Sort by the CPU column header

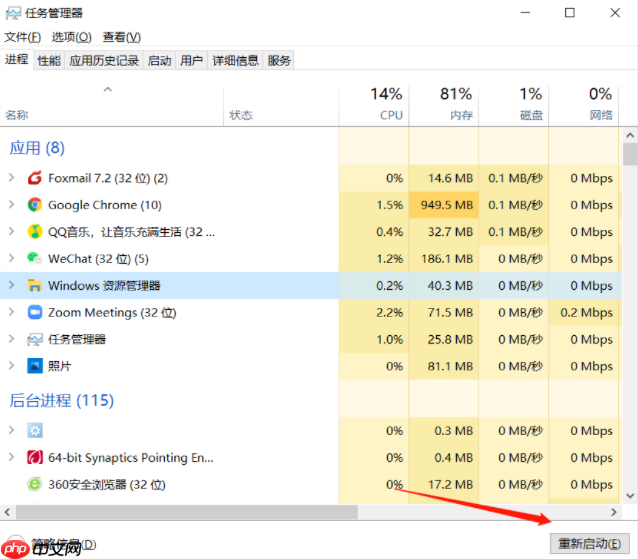pos(374,105)
